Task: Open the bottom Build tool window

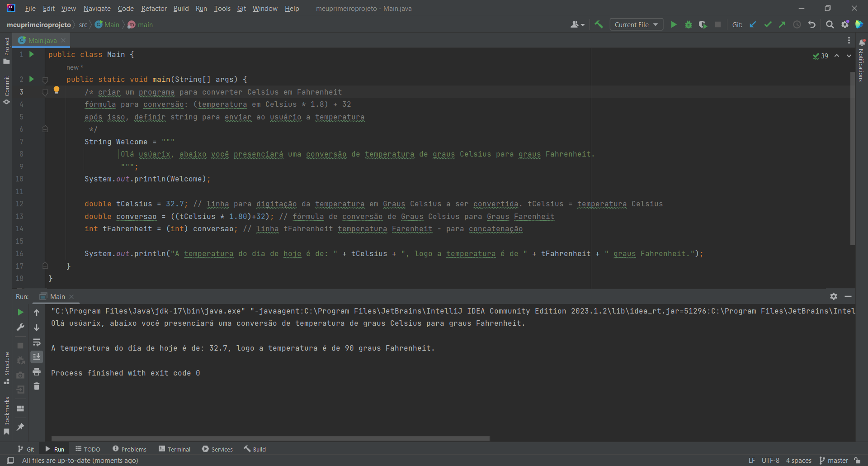Action: (x=255, y=449)
